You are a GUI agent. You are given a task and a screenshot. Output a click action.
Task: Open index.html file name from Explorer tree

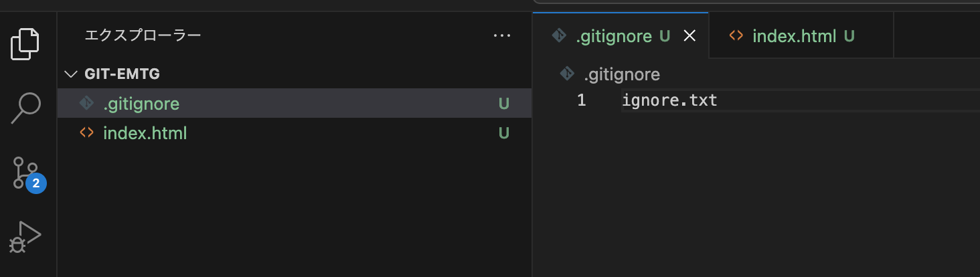pyautogui.click(x=145, y=133)
